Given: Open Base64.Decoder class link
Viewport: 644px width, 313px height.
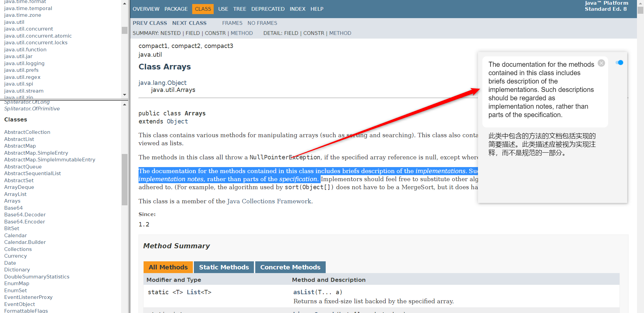Looking at the screenshot, I should (25, 215).
